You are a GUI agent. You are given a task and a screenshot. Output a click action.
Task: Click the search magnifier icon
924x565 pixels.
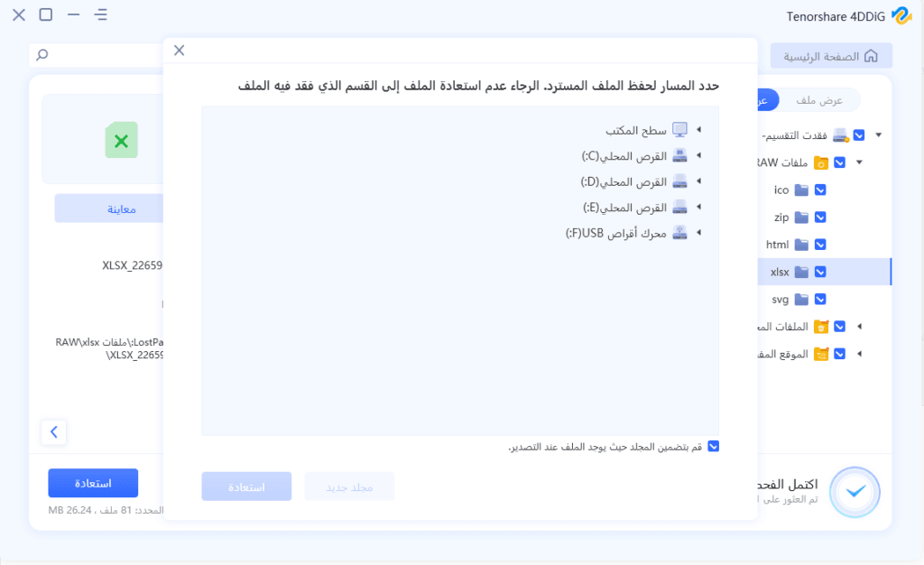[x=40, y=55]
